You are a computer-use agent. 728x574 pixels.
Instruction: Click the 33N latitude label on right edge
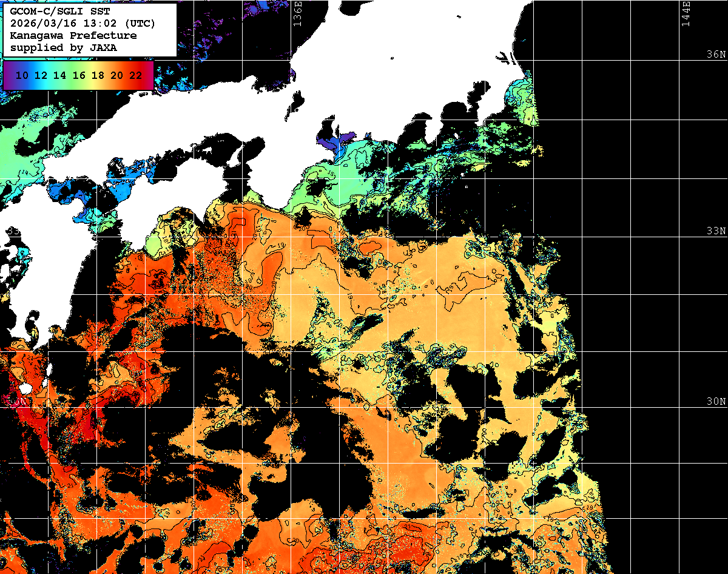(x=716, y=231)
